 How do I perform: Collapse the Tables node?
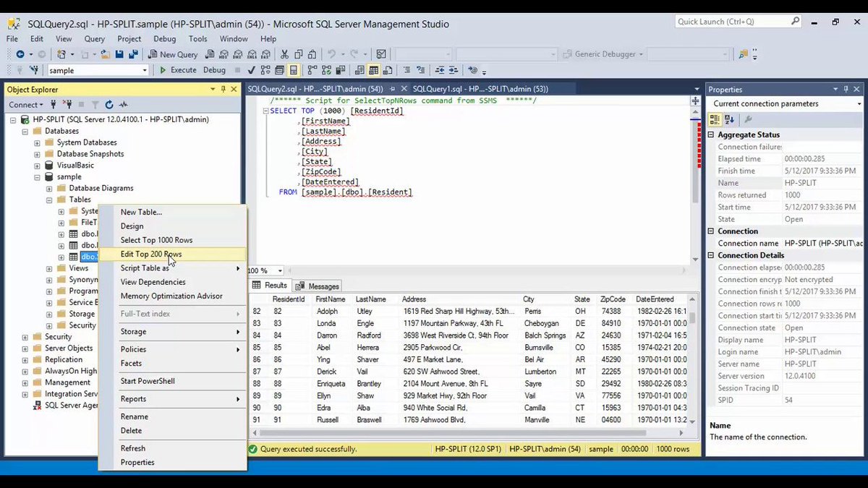point(49,200)
